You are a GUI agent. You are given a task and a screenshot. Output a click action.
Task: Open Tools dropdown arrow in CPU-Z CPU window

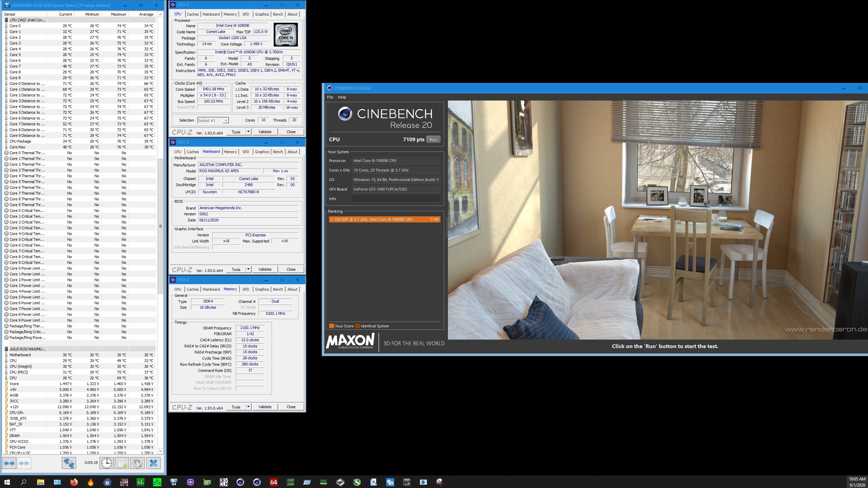(x=248, y=132)
